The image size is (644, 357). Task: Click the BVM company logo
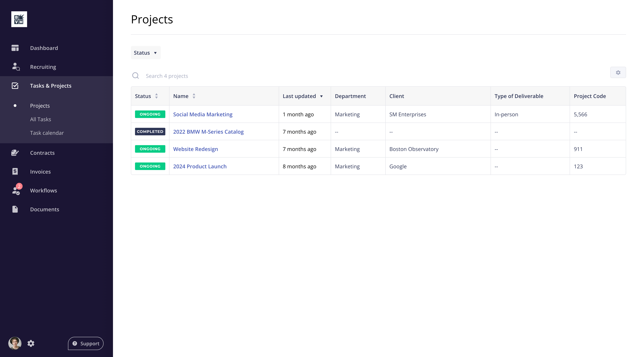19,19
